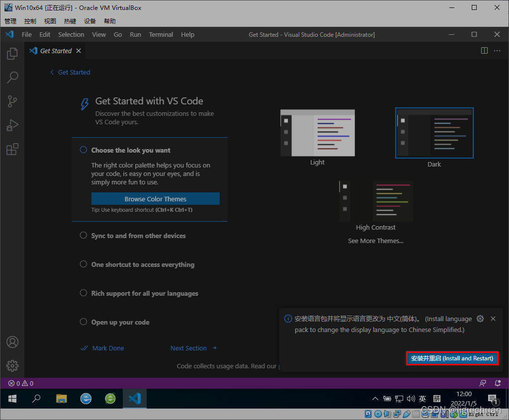The width and height of the screenshot is (509, 420).
Task: Select Sync to and from other devices step
Action: 139,236
